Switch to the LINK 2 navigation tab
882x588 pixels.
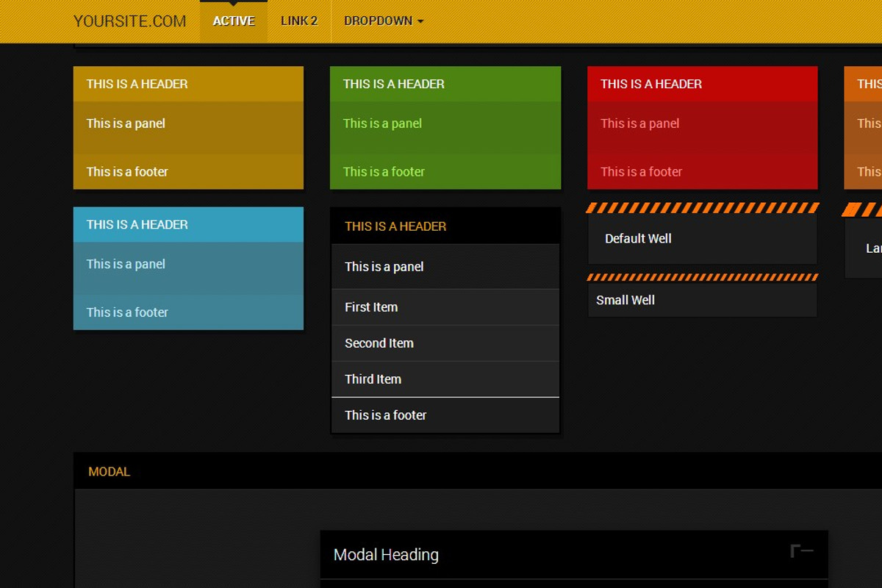(298, 21)
